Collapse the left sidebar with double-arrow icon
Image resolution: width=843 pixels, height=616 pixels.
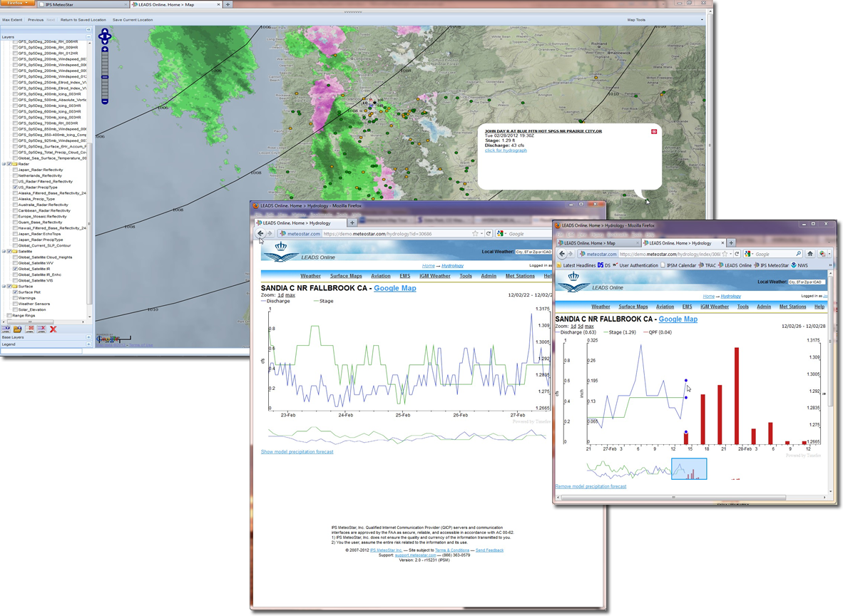coord(88,29)
